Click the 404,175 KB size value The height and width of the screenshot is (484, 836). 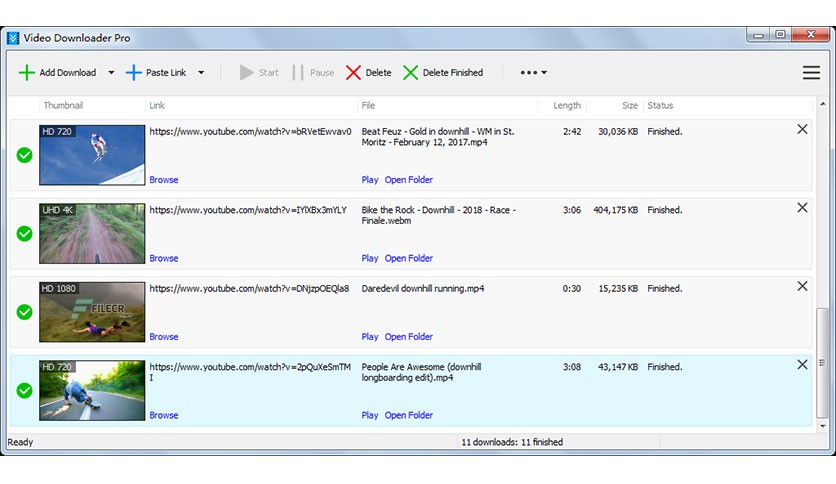[x=615, y=210]
